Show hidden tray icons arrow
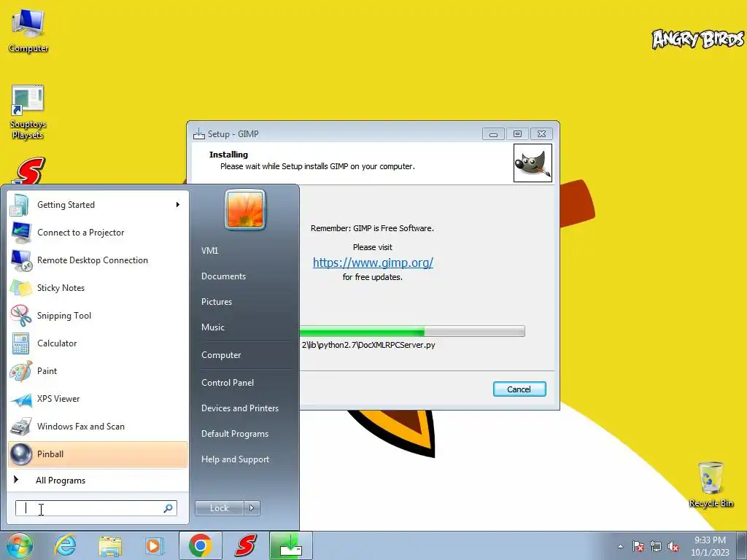 [620, 547]
